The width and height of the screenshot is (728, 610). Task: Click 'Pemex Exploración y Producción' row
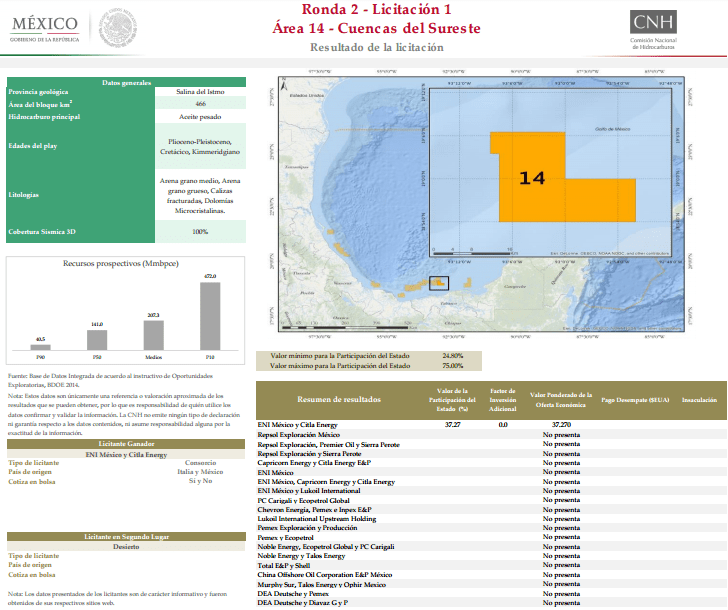491,528
